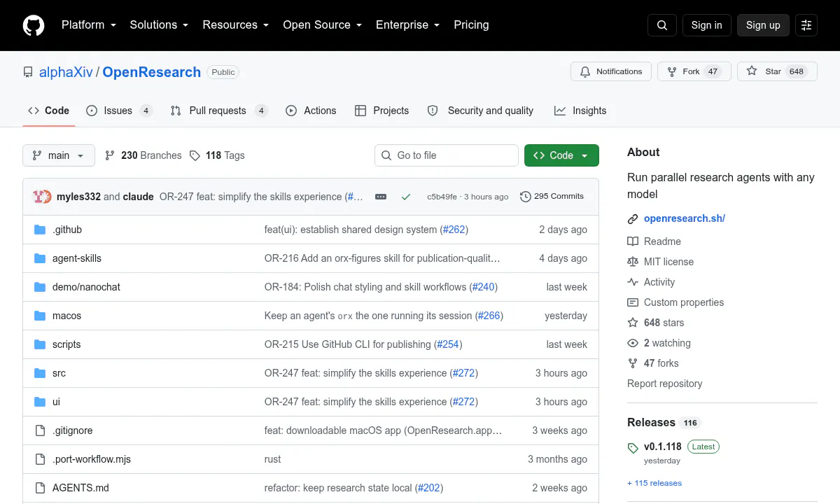Open the Pull requests tab

pos(219,111)
